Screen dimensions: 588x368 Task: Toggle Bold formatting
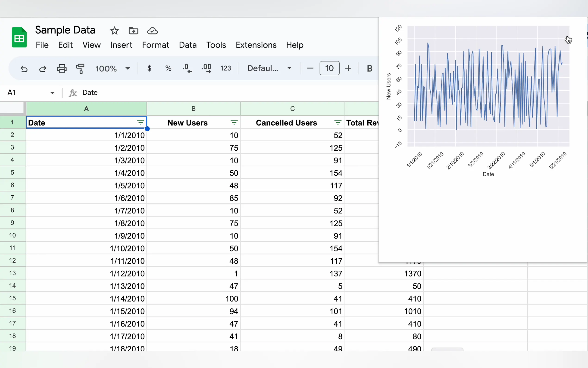(369, 68)
